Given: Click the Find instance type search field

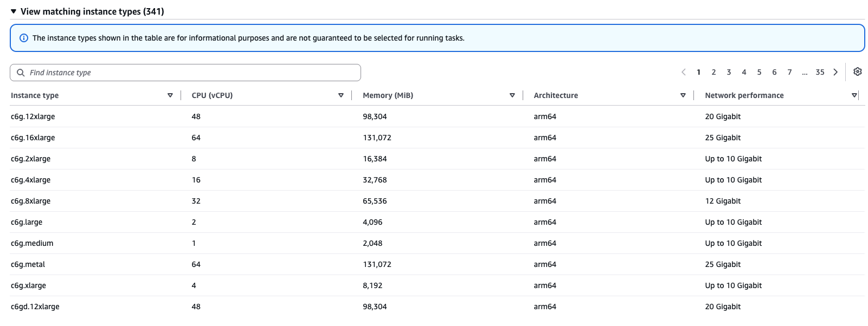Looking at the screenshot, I should (185, 73).
